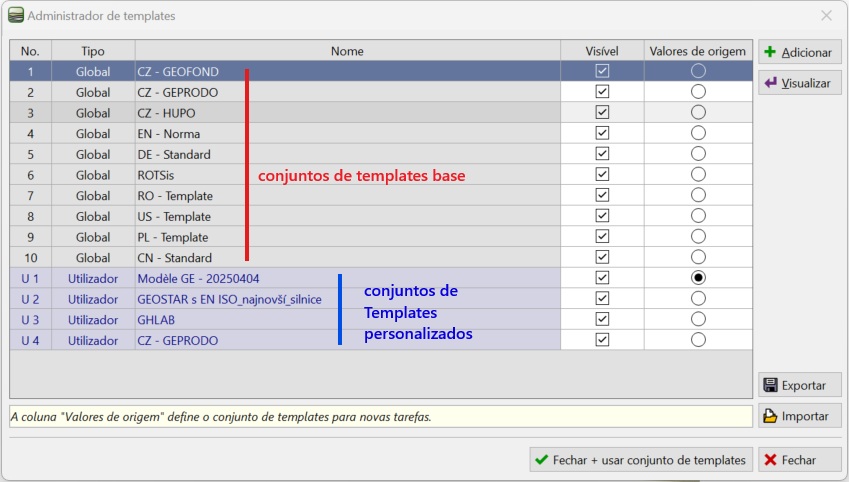
Task: Select the Valores de origem radio for RO - Template
Action: (698, 195)
